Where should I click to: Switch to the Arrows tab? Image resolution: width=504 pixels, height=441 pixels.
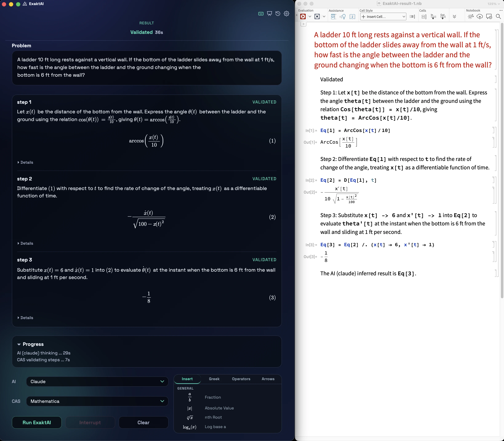point(268,379)
